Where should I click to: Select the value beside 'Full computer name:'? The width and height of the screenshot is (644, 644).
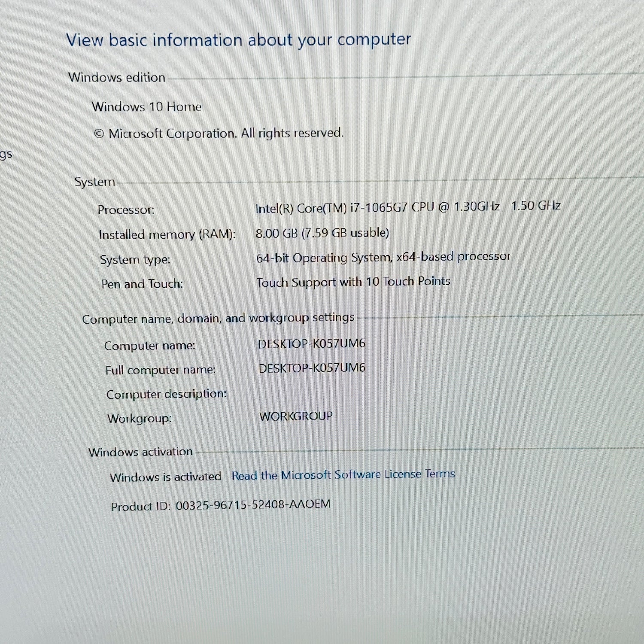(x=312, y=368)
